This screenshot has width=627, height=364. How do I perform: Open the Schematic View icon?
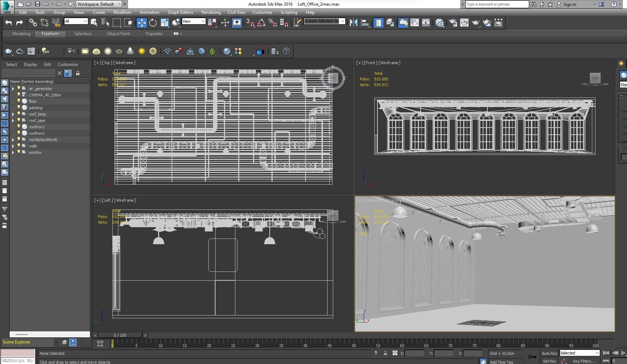(x=426, y=23)
